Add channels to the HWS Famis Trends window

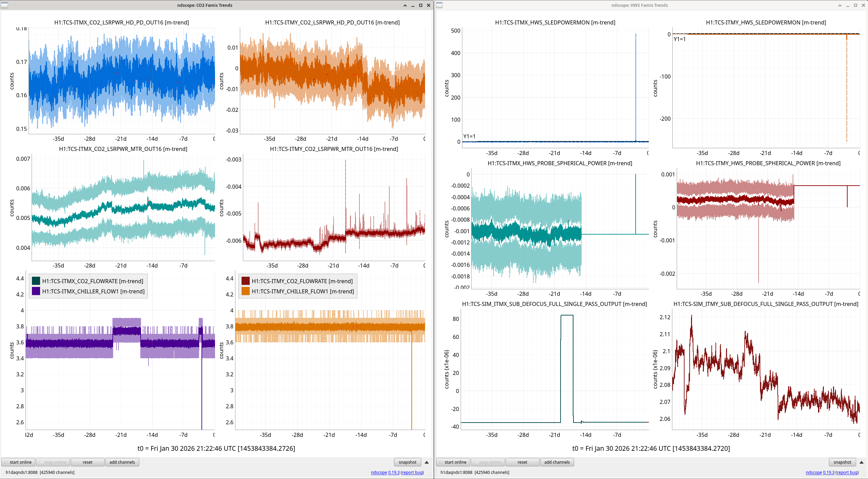(557, 462)
